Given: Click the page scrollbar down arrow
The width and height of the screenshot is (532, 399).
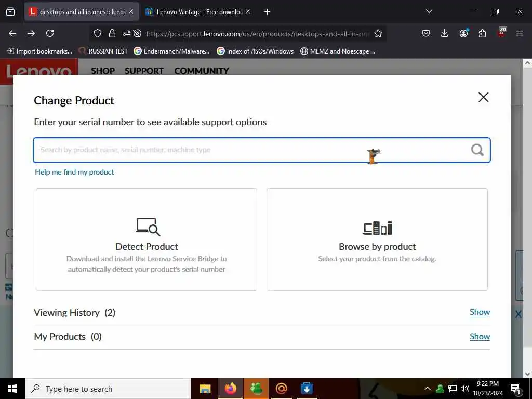Looking at the screenshot, I should [x=527, y=374].
